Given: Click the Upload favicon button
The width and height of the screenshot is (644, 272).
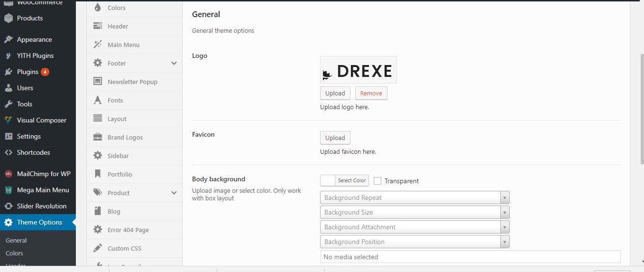Looking at the screenshot, I should point(335,138).
